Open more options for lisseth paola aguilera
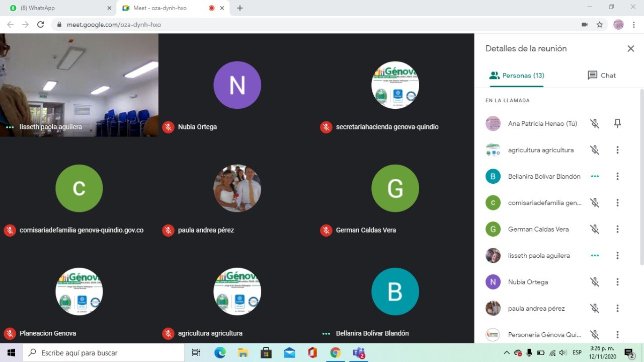 click(x=617, y=255)
